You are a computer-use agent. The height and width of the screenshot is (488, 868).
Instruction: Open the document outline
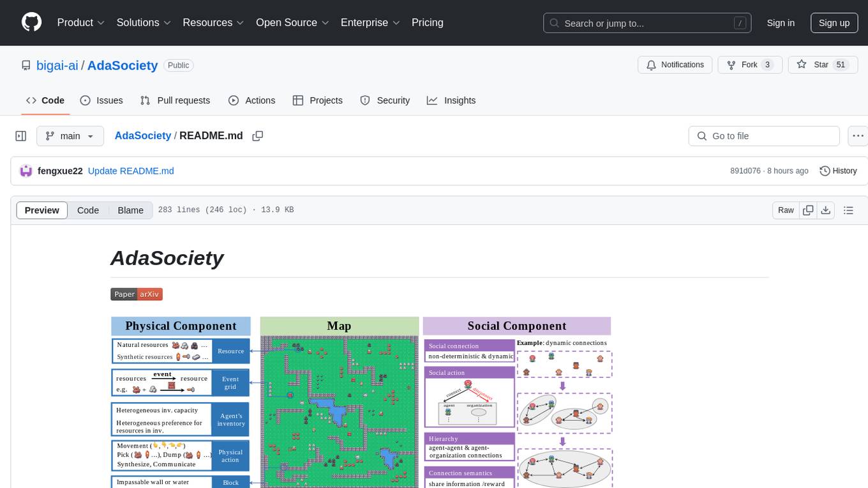coord(848,210)
